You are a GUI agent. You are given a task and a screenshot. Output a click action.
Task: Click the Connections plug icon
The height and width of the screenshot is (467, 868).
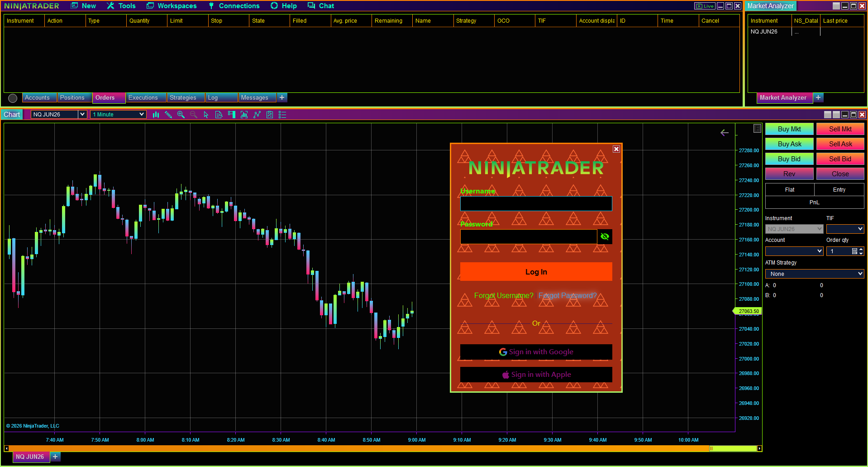211,6
